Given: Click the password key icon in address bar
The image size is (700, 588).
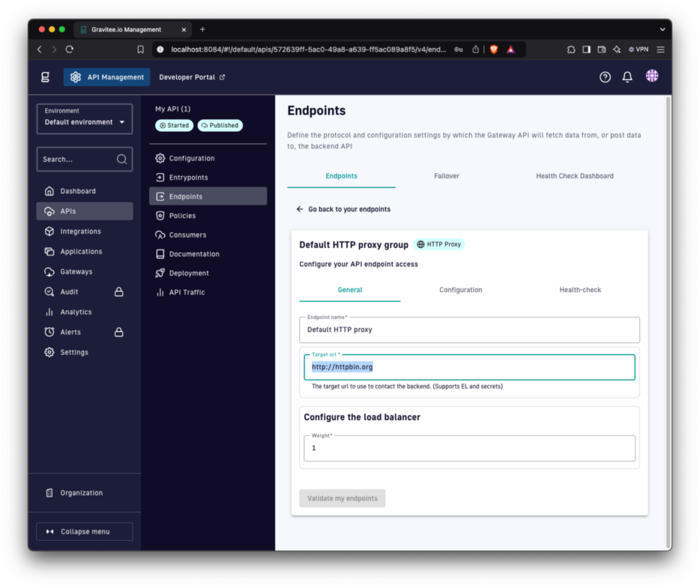Looking at the screenshot, I should pyautogui.click(x=459, y=49).
